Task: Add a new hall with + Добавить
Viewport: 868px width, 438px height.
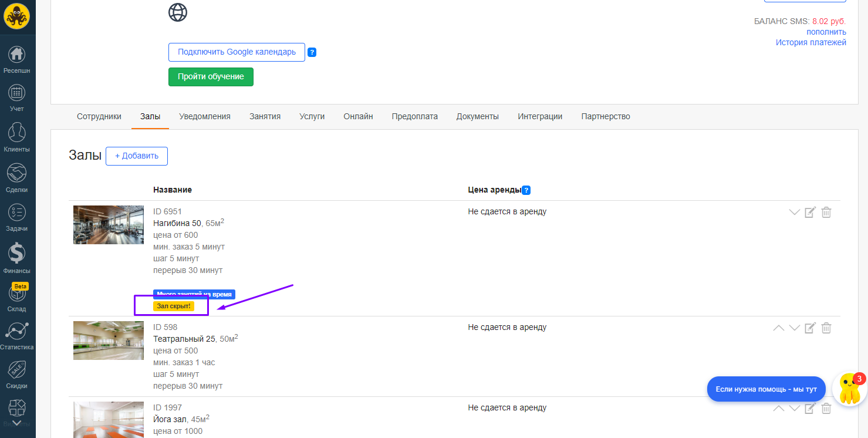Action: pyautogui.click(x=137, y=156)
